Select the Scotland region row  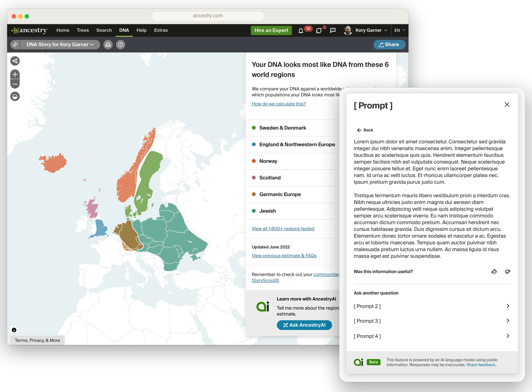(x=292, y=178)
